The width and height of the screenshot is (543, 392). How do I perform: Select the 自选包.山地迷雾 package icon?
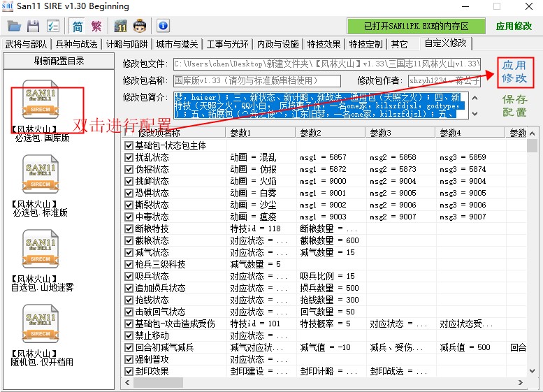(x=41, y=249)
